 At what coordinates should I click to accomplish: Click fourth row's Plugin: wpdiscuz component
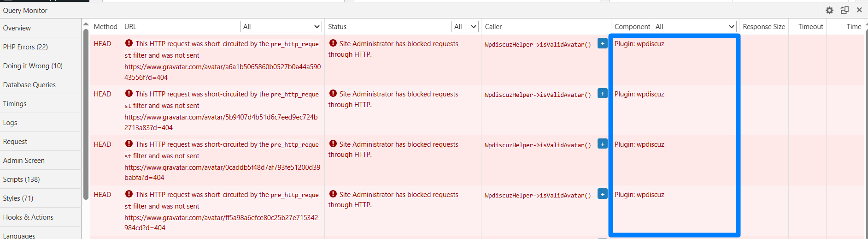point(639,195)
